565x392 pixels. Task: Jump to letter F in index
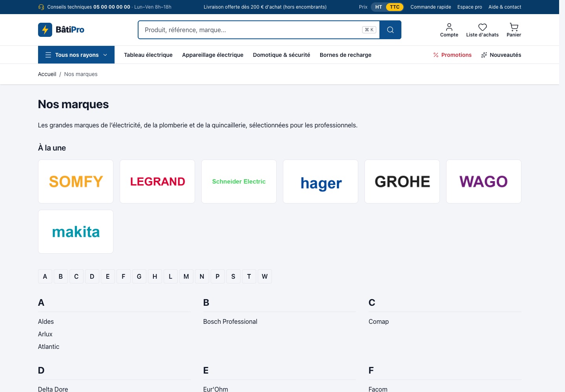pyautogui.click(x=124, y=276)
